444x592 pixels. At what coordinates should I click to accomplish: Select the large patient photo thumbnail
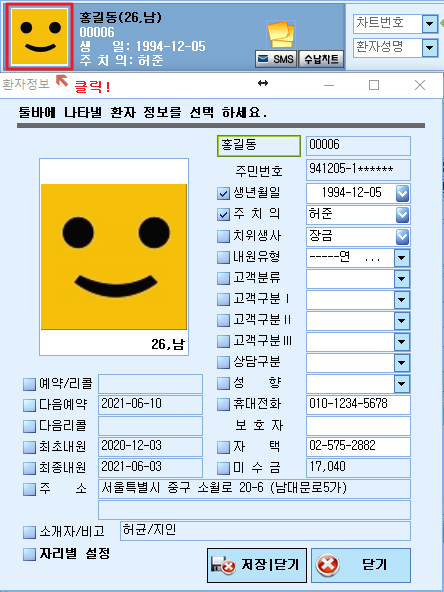pos(114,257)
